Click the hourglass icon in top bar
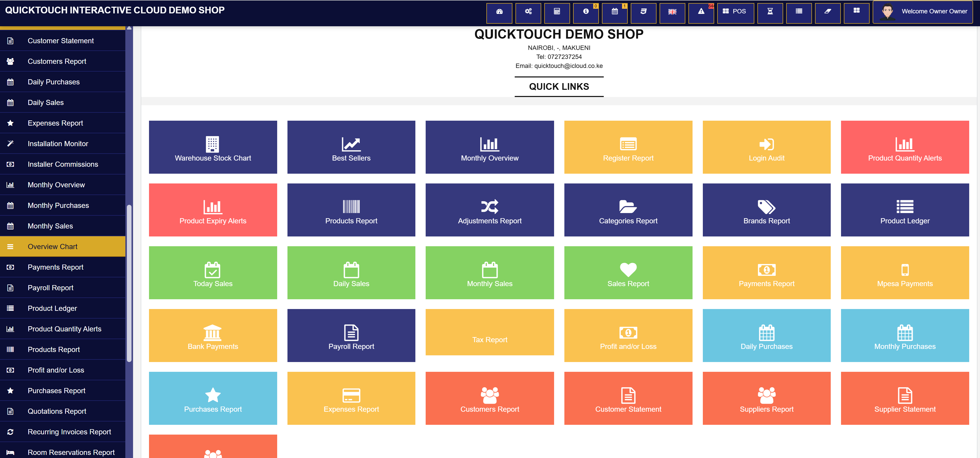The height and width of the screenshot is (458, 980). [x=770, y=13]
